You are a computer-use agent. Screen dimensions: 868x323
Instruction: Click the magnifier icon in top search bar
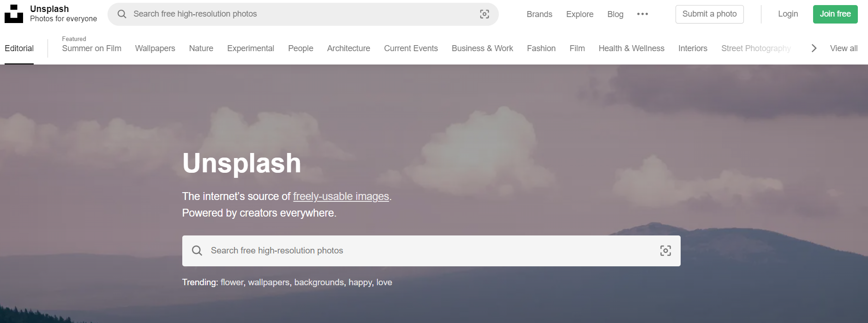point(122,14)
